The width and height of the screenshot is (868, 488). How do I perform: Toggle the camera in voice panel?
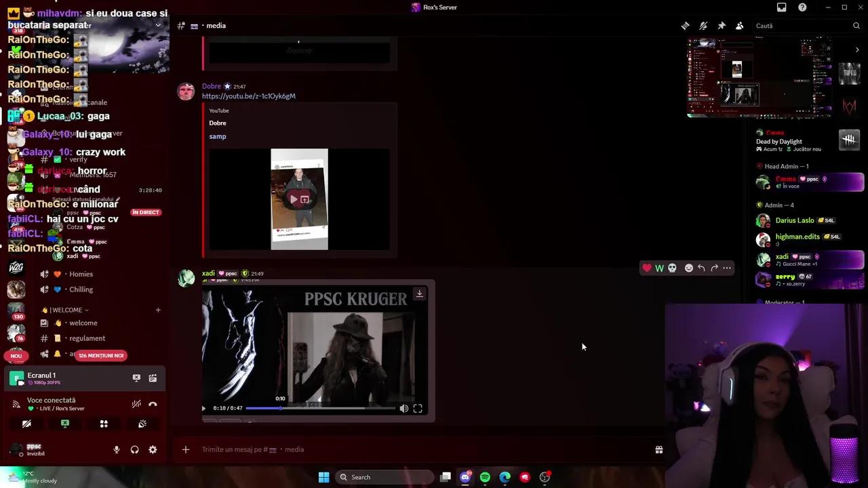[26, 424]
